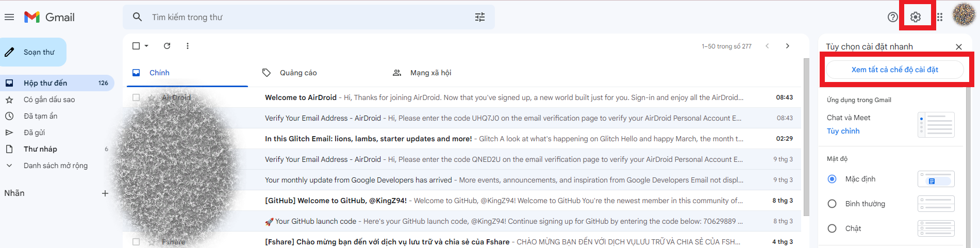Viewport: 980px width, 248px height.
Task: Go to next page of emails
Action: click(787, 46)
